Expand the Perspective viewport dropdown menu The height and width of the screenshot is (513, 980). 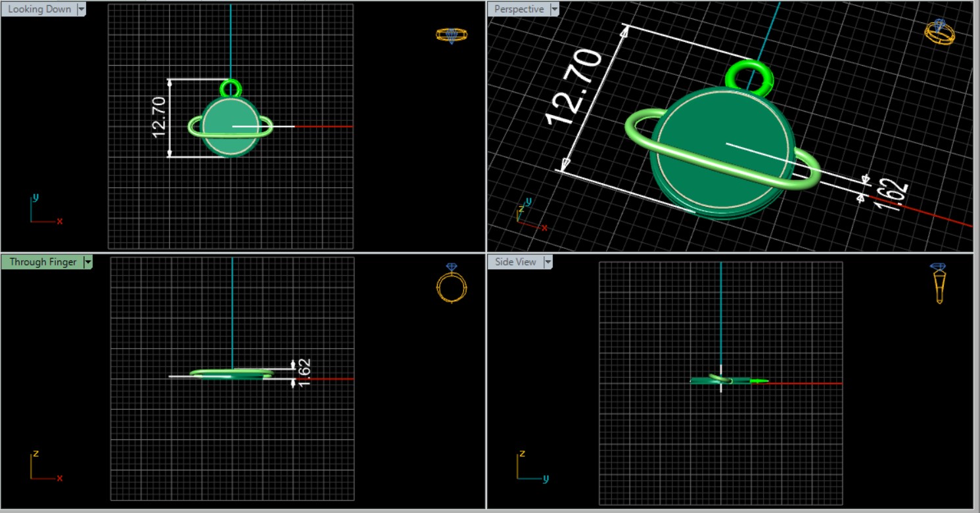coord(554,9)
